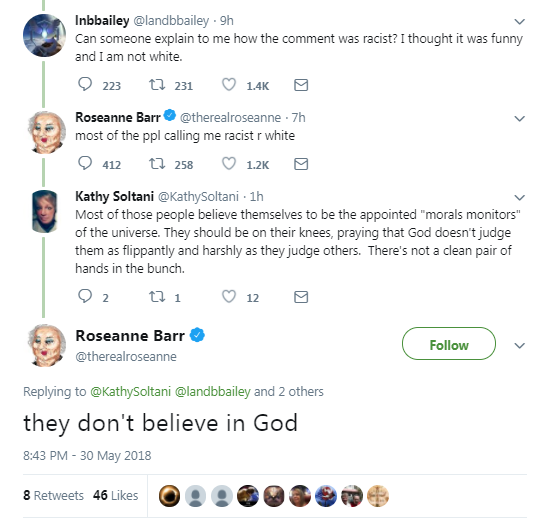559x527 pixels.
Task: Open @KathySoltani link in Replying to line
Action: click(130, 392)
